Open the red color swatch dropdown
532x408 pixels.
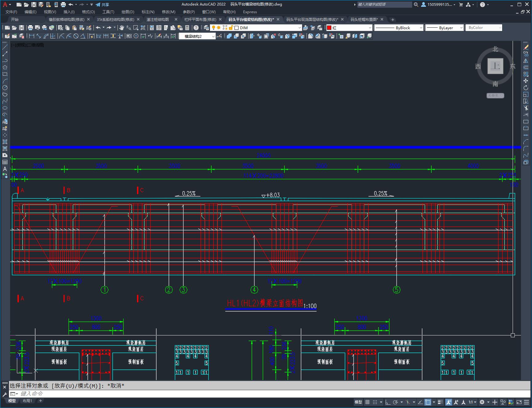click(x=370, y=28)
